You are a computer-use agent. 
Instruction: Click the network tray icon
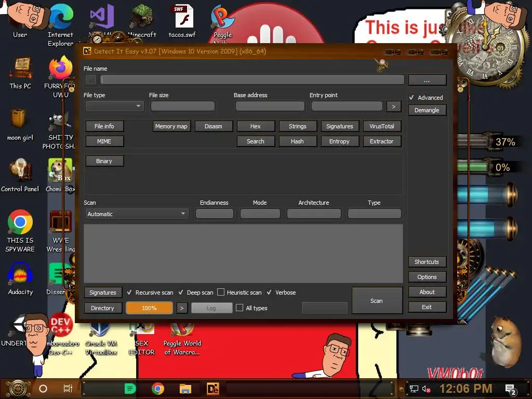pos(414,389)
